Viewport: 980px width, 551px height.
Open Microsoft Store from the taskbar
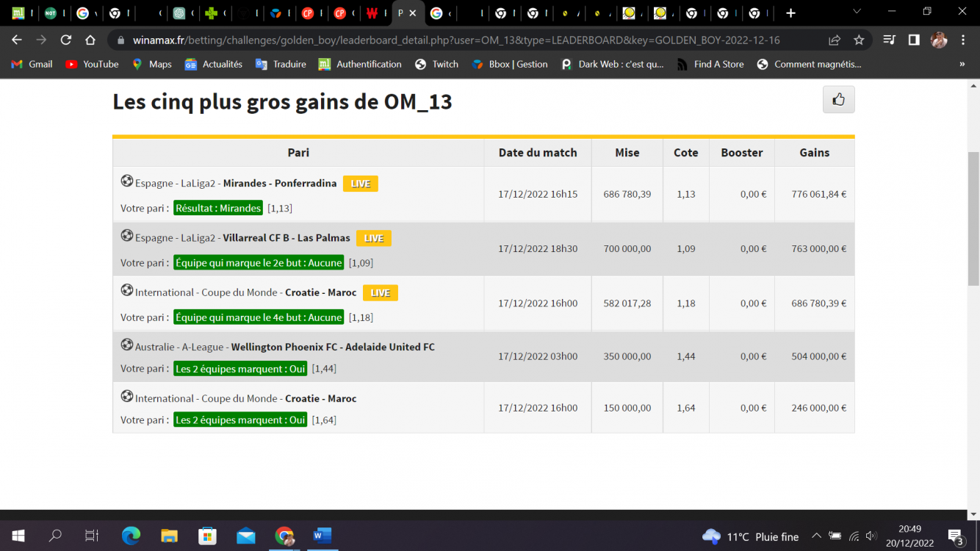(x=207, y=536)
